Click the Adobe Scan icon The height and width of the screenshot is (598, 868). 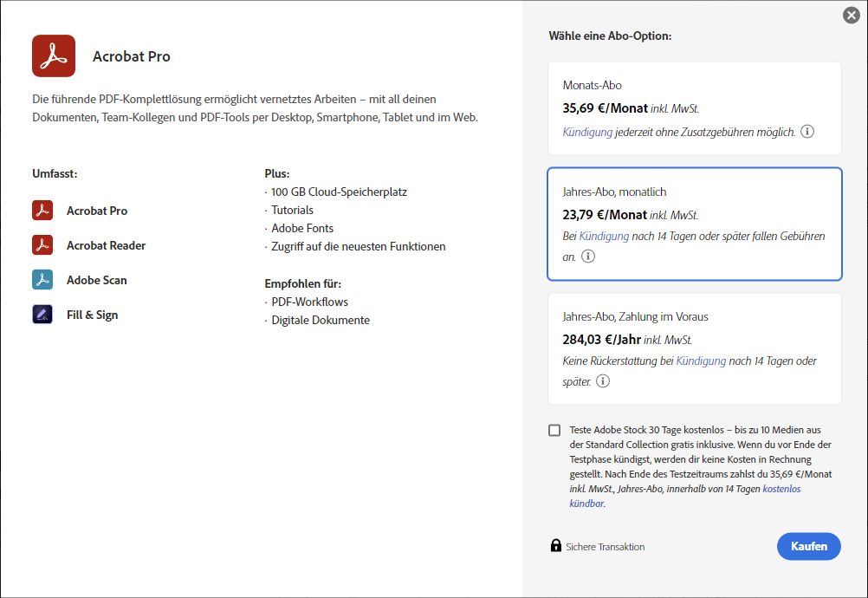[43, 280]
